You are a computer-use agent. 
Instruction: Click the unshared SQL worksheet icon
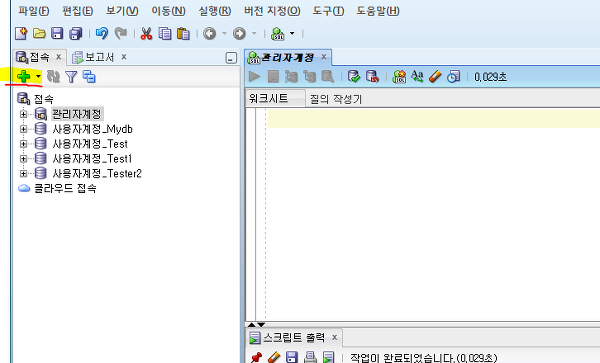(x=399, y=77)
